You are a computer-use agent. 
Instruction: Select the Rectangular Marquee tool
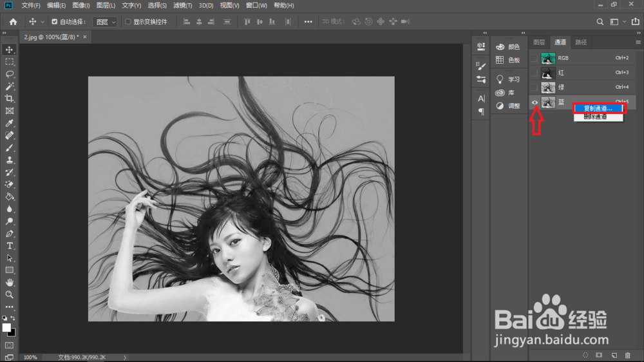click(x=9, y=62)
